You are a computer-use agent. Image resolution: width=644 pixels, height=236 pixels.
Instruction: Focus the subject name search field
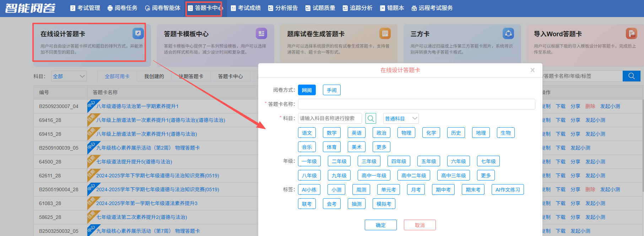[x=330, y=118]
